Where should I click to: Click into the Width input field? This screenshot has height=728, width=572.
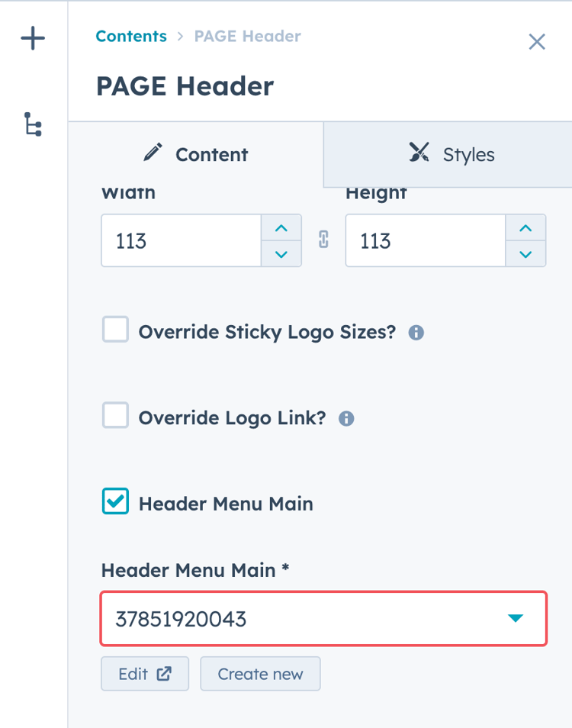[x=182, y=241]
